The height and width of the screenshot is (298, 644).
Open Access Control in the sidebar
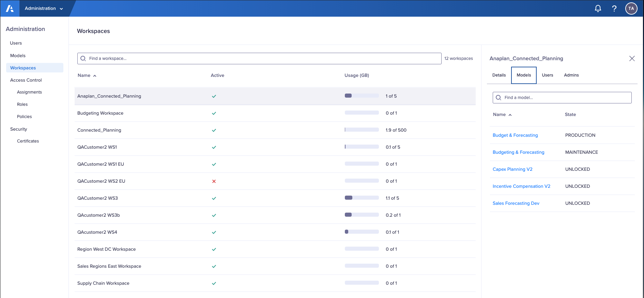click(26, 80)
